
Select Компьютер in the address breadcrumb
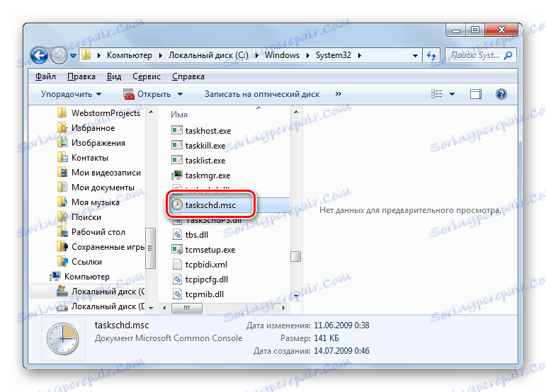(129, 55)
